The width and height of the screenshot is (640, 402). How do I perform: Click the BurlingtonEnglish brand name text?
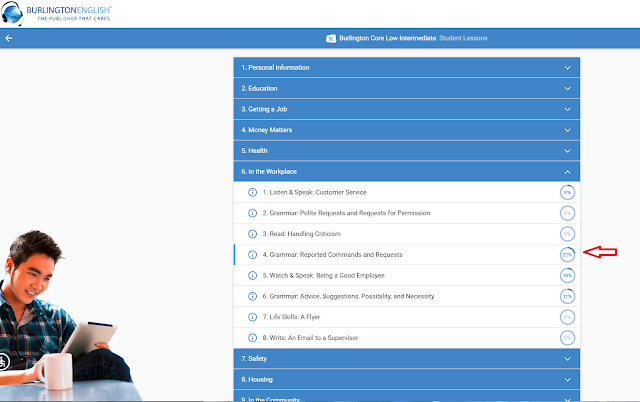69,10
